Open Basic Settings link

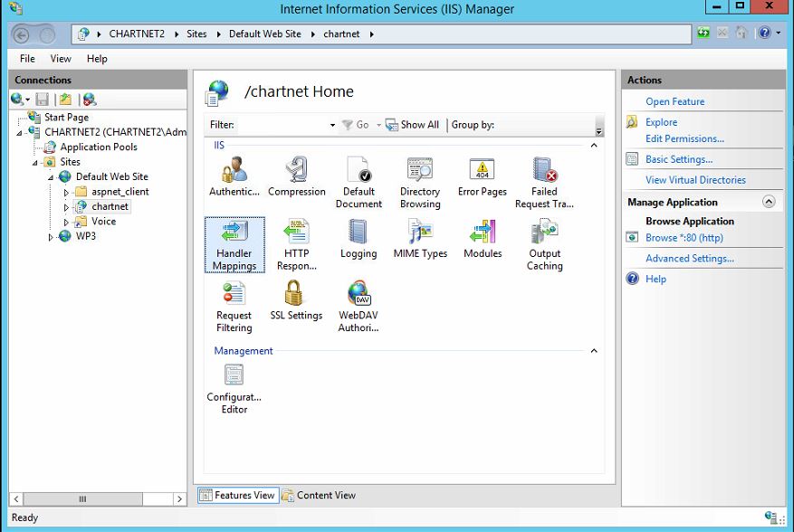point(679,159)
